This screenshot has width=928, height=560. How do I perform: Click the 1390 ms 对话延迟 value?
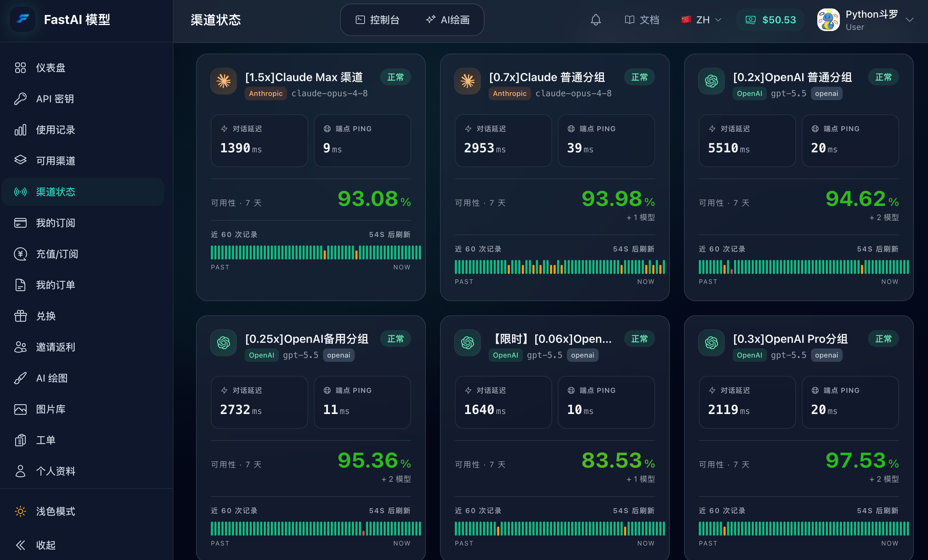(x=241, y=148)
